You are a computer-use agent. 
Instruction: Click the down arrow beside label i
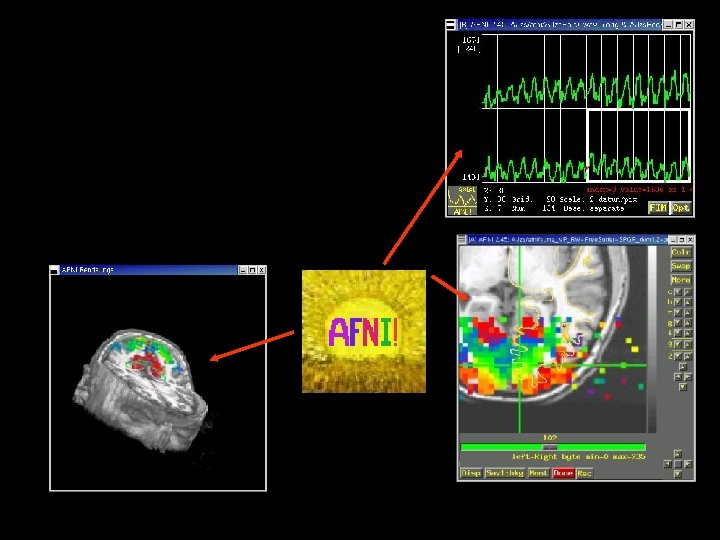678,333
